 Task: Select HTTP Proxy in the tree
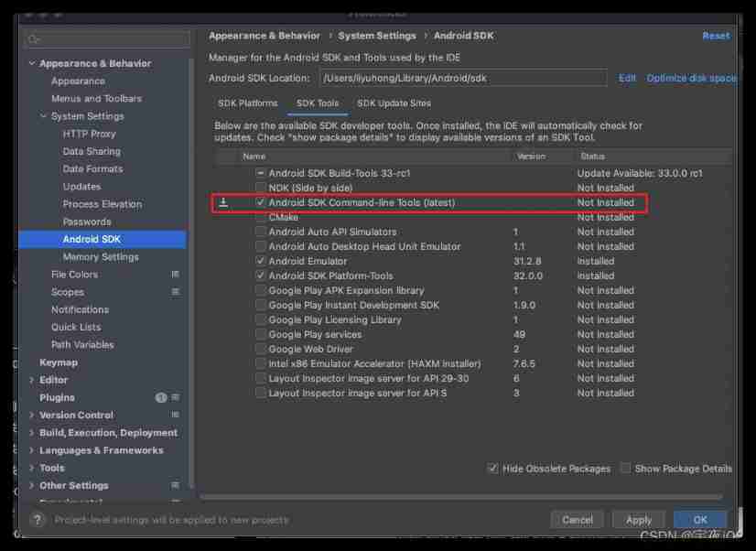[89, 134]
